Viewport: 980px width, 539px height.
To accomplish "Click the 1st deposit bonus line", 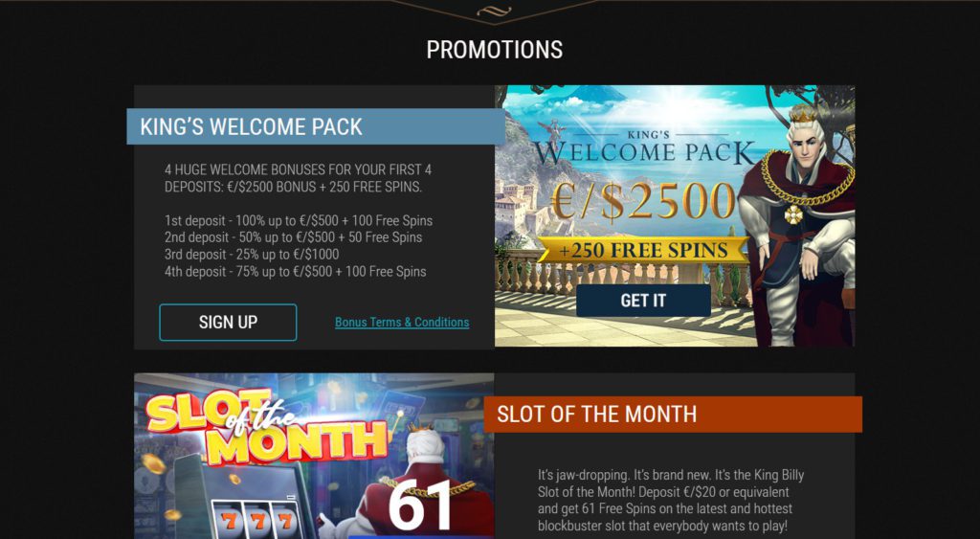I will point(299,221).
